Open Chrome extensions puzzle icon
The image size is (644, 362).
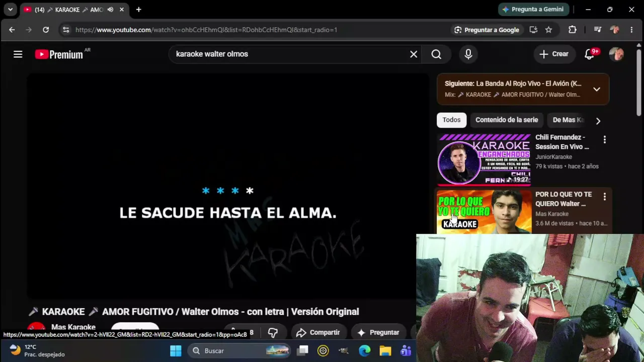(x=572, y=30)
